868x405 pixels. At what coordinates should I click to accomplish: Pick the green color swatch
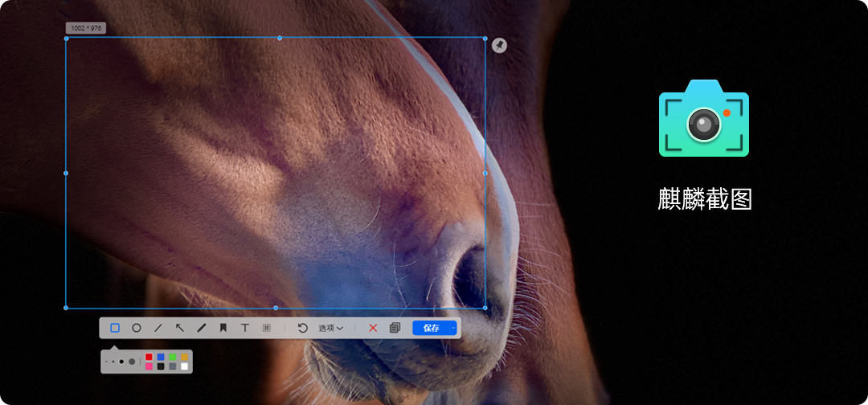coord(172,357)
